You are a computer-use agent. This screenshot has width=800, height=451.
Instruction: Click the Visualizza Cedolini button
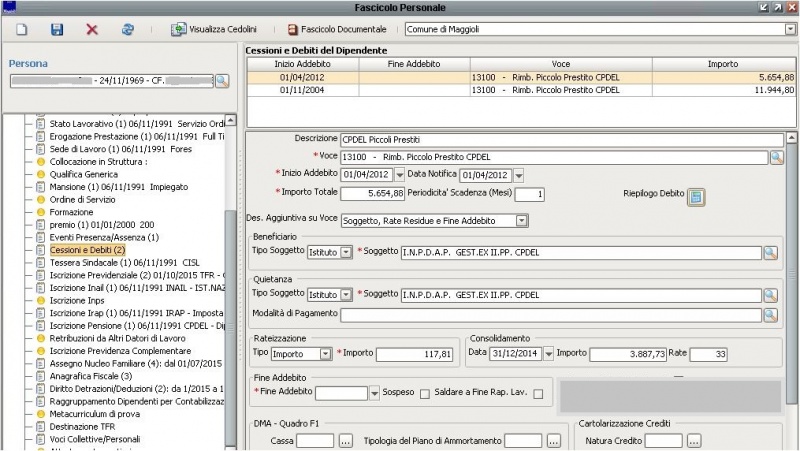tap(214, 30)
